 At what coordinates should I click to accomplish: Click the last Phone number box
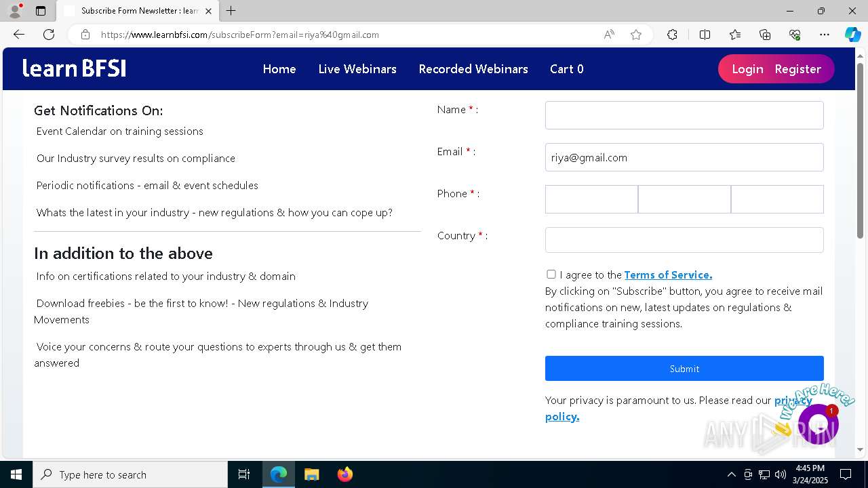click(777, 199)
